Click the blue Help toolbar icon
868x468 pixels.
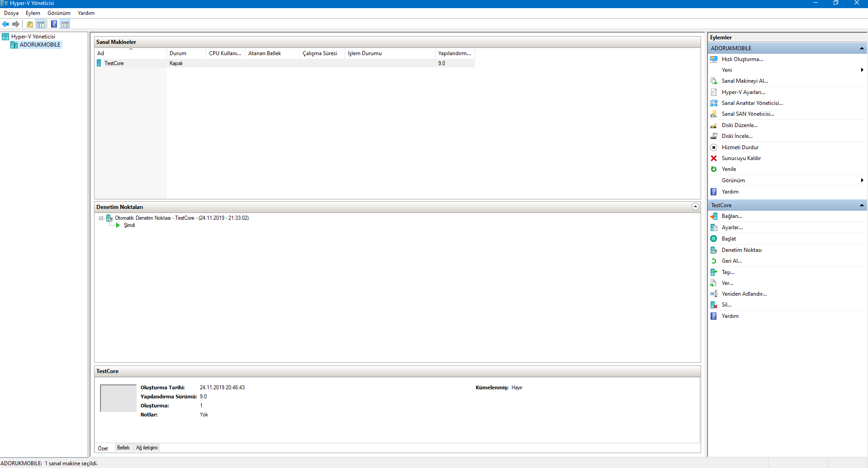(54, 24)
